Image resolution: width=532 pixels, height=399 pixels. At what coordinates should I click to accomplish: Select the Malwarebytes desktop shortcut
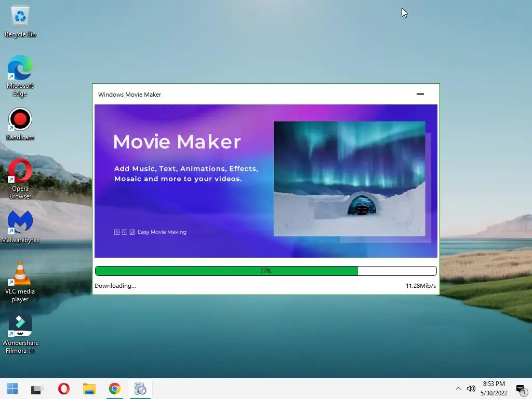tap(20, 227)
